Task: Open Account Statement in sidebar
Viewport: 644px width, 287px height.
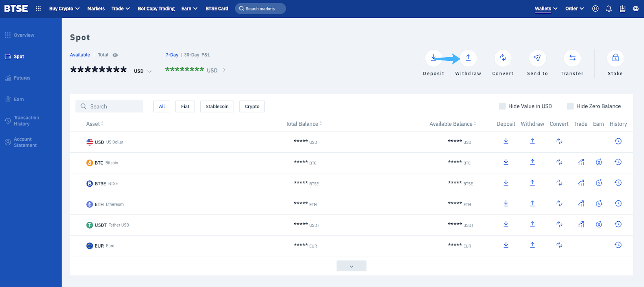Action: point(21,142)
